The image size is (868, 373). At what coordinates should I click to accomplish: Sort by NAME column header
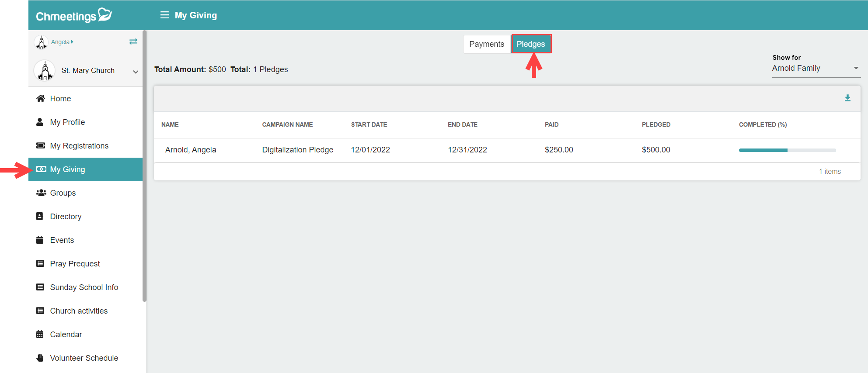click(170, 124)
